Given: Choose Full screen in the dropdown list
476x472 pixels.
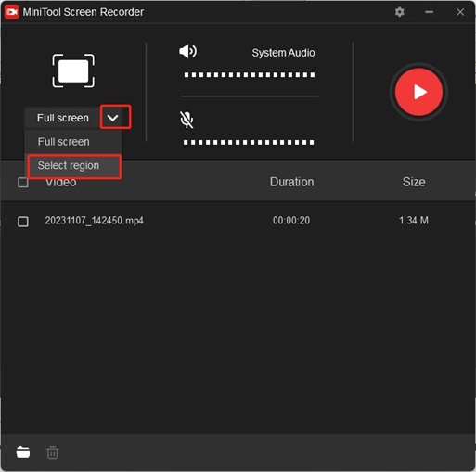Looking at the screenshot, I should click(73, 142).
